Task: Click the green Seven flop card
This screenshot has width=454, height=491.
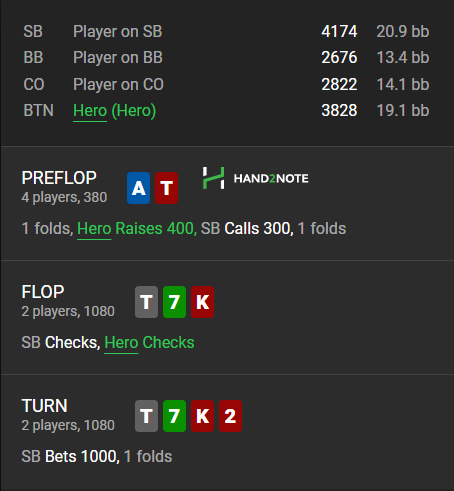Action: click(x=174, y=302)
